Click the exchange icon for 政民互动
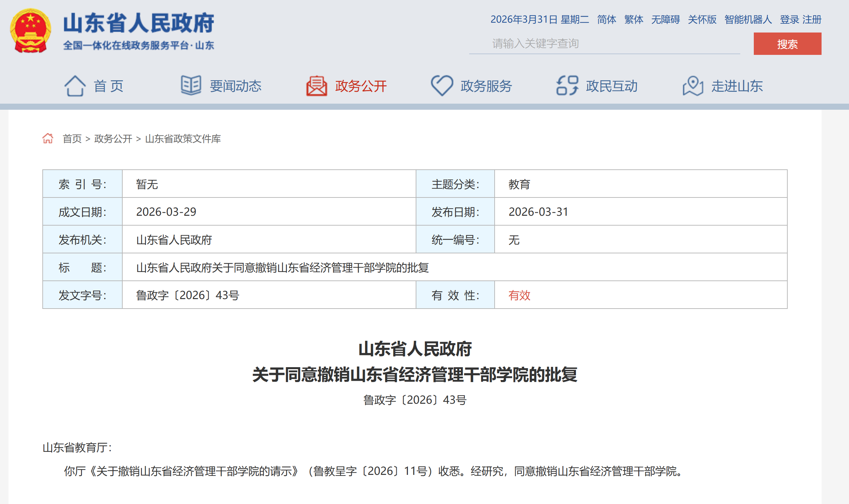This screenshot has height=504, width=849. tap(567, 85)
